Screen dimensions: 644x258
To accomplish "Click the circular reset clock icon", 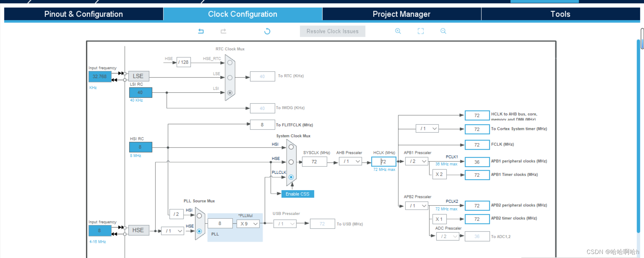I will [267, 31].
